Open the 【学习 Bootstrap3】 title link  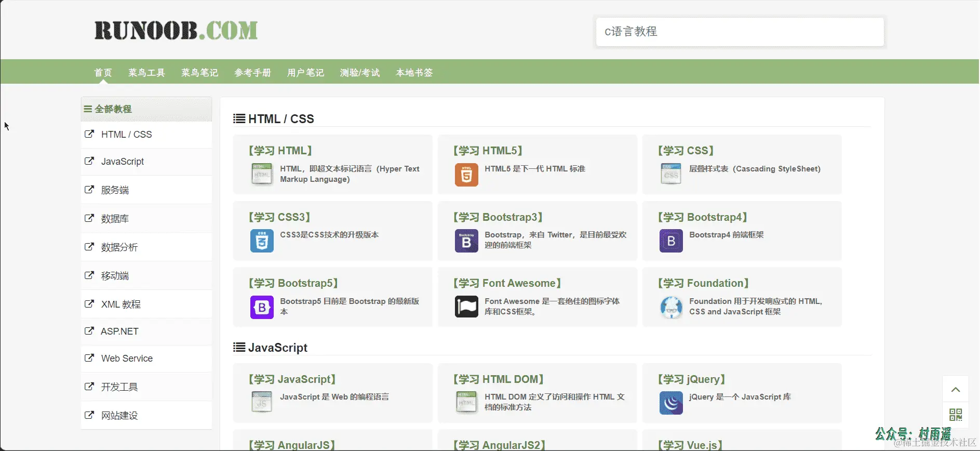[498, 217]
